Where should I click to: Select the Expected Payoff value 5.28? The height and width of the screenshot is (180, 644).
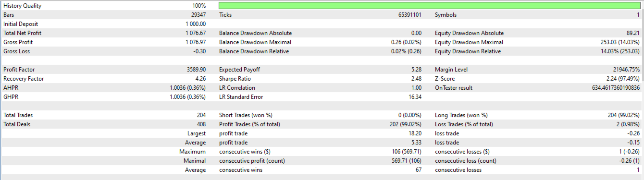click(x=417, y=70)
